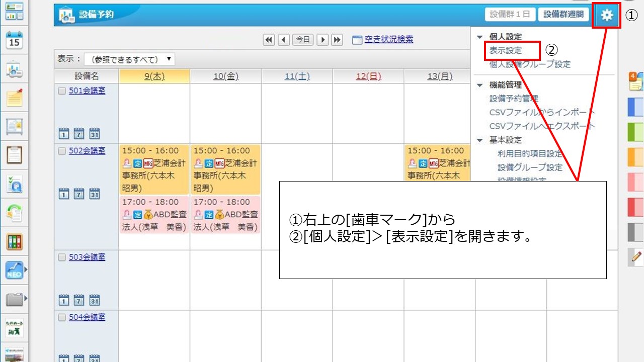Open 7-day view icon for 501会議室
The image size is (644, 362).
pyautogui.click(x=79, y=134)
